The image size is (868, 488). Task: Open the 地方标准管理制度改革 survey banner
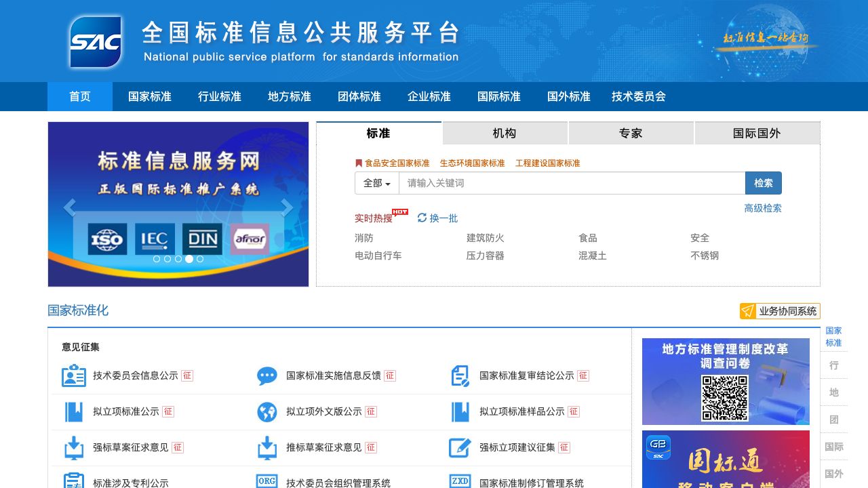(x=726, y=382)
